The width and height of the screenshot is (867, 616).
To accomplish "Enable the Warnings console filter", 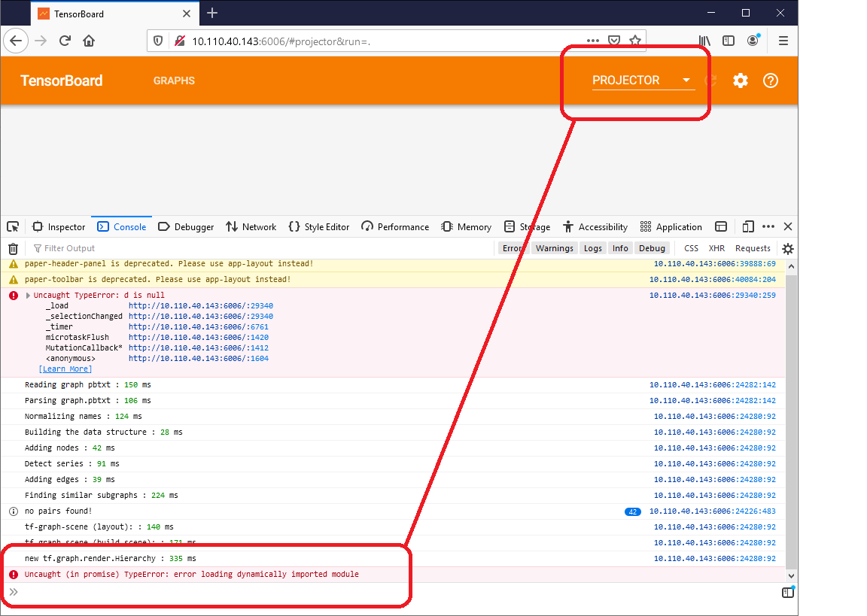I will pos(555,247).
